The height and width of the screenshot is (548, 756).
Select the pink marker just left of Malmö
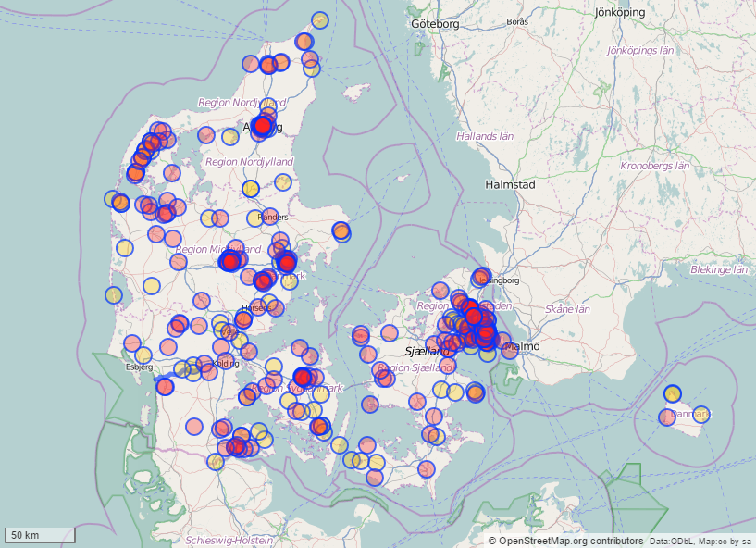(x=509, y=351)
